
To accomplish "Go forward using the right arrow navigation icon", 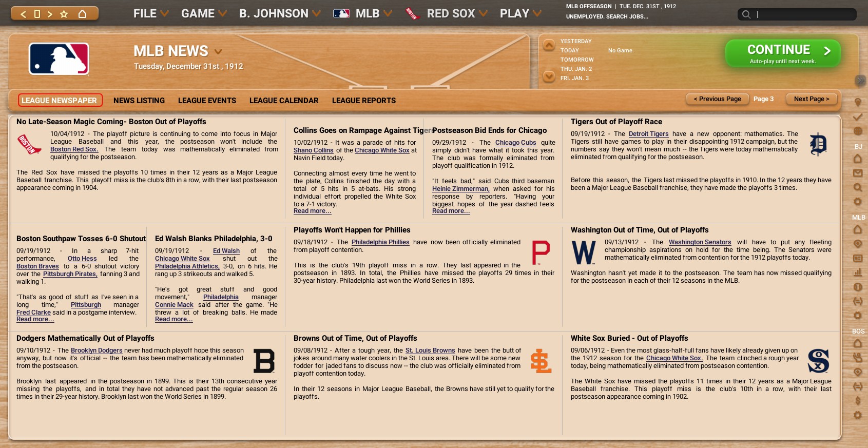I will pyautogui.click(x=50, y=14).
